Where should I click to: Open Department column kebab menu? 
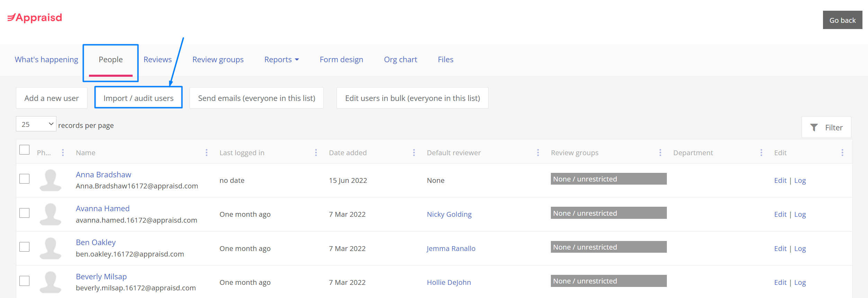tap(761, 152)
